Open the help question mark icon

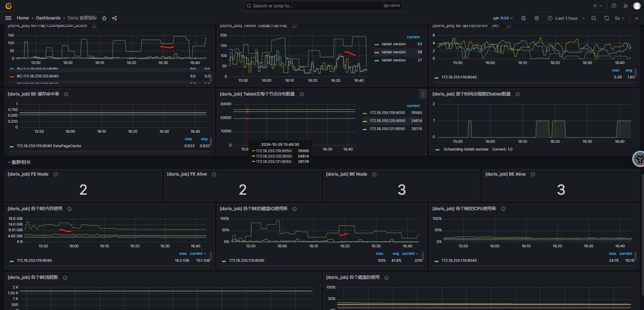pyautogui.click(x=614, y=6)
